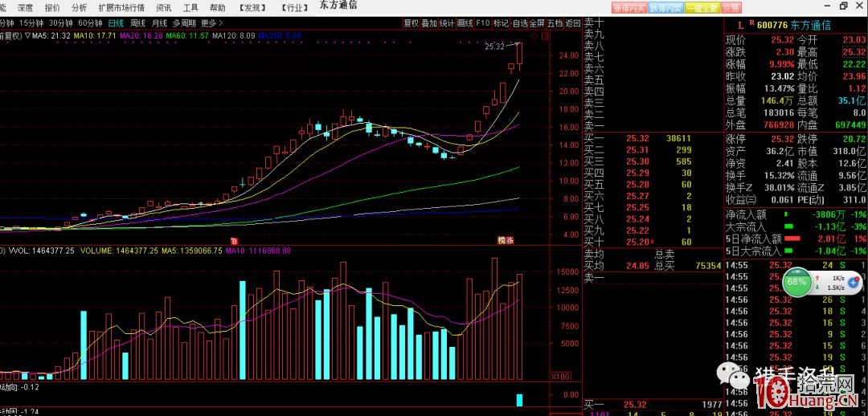This screenshot has width=868, height=416.
Task: Click the 融涨 marker on chart
Action: coord(506,241)
